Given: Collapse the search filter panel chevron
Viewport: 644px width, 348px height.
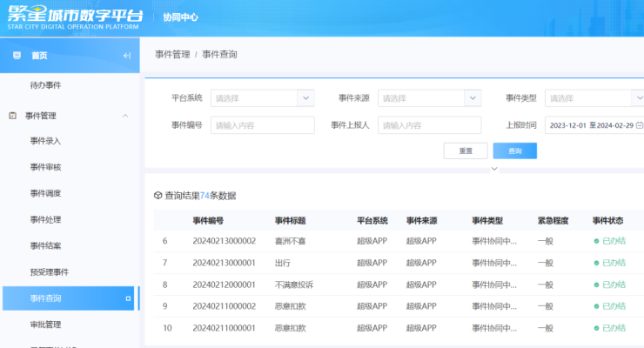Looking at the screenshot, I should pos(494,169).
